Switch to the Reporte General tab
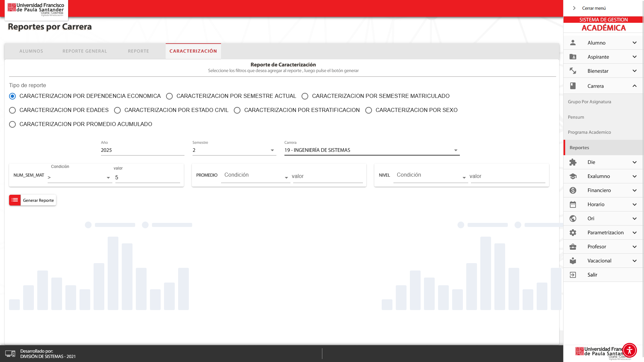 coord(85,51)
